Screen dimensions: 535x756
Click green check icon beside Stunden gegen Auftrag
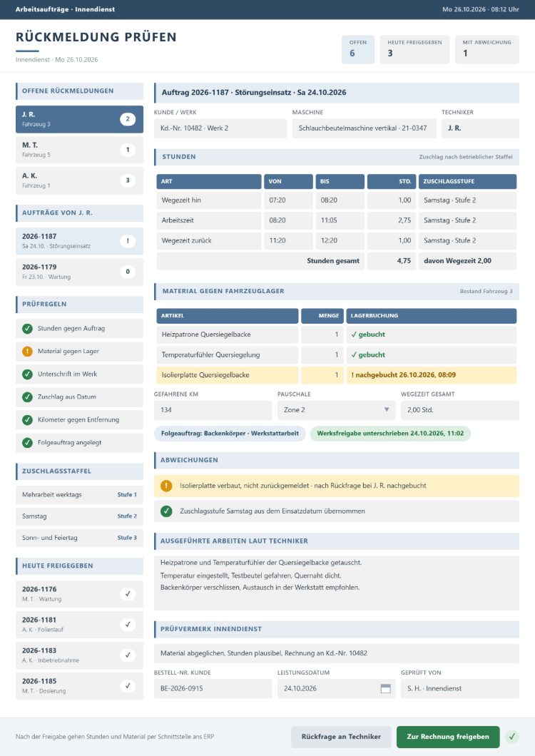pyautogui.click(x=28, y=328)
